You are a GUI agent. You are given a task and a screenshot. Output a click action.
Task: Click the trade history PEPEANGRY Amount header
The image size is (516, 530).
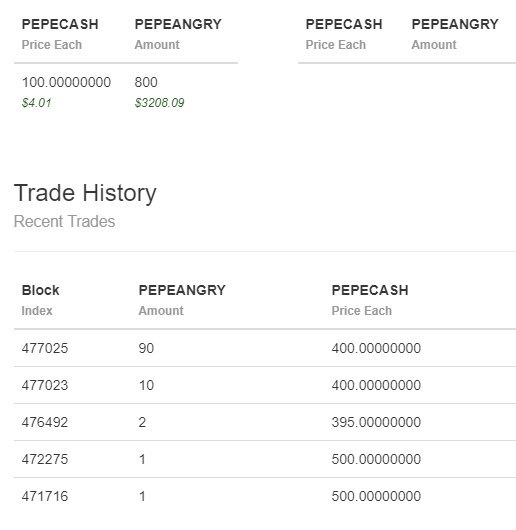click(182, 300)
